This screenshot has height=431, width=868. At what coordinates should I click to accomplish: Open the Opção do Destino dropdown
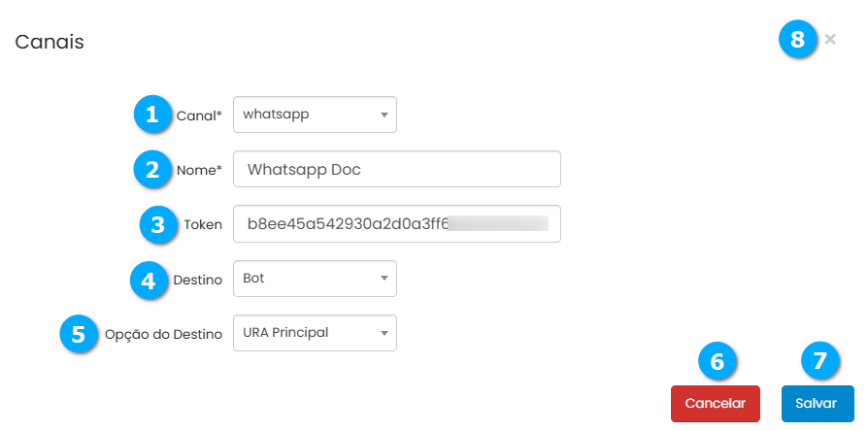pyautogui.click(x=315, y=333)
